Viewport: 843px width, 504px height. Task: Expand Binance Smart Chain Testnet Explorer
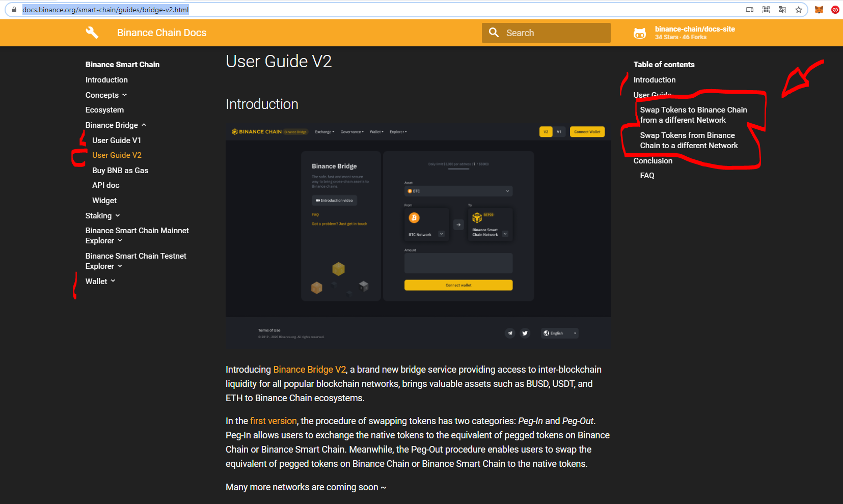[x=136, y=261]
